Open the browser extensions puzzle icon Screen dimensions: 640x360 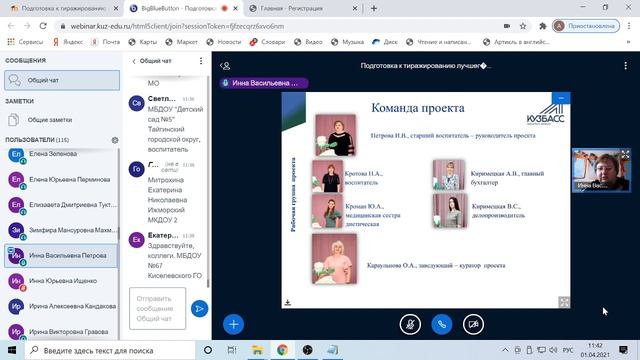pos(542,26)
